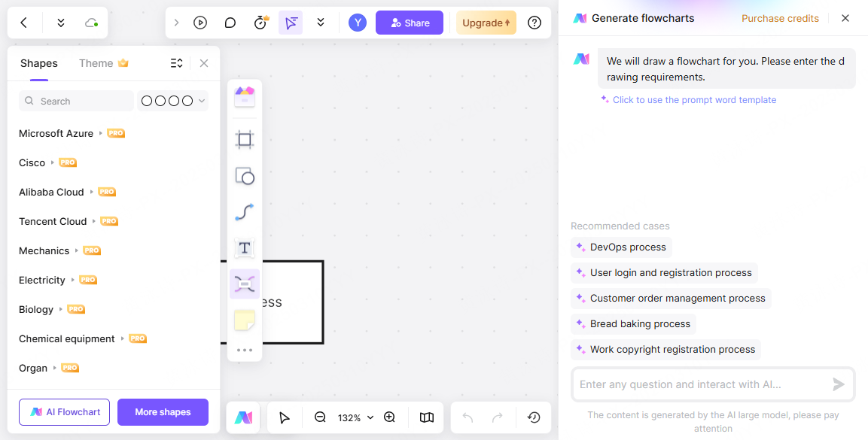Click the Purchase credits link

tap(780, 18)
